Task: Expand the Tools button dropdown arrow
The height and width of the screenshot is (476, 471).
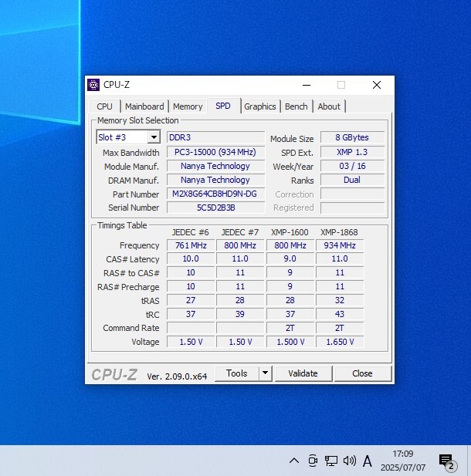Action: [266, 373]
